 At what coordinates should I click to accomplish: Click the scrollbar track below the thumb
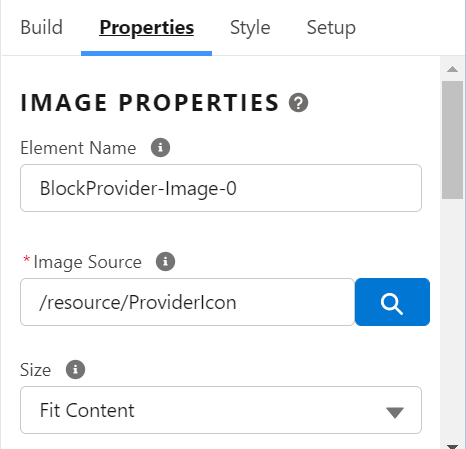coord(452,320)
